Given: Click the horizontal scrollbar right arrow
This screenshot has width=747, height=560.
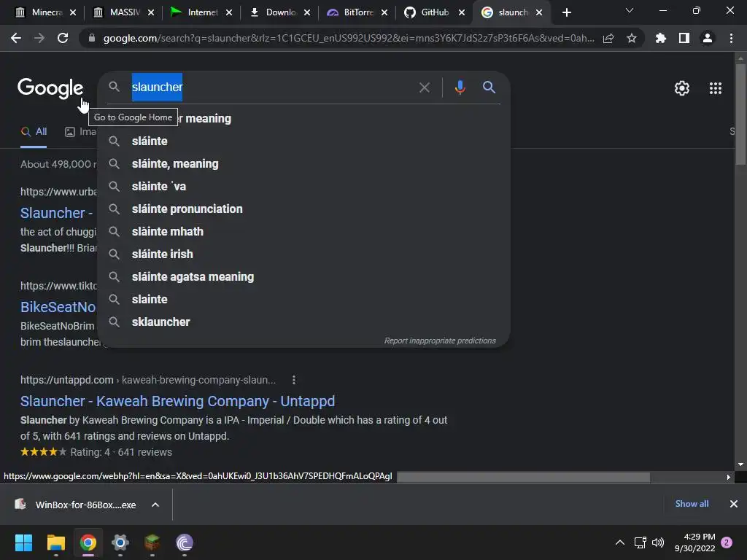Looking at the screenshot, I should pyautogui.click(x=729, y=477).
